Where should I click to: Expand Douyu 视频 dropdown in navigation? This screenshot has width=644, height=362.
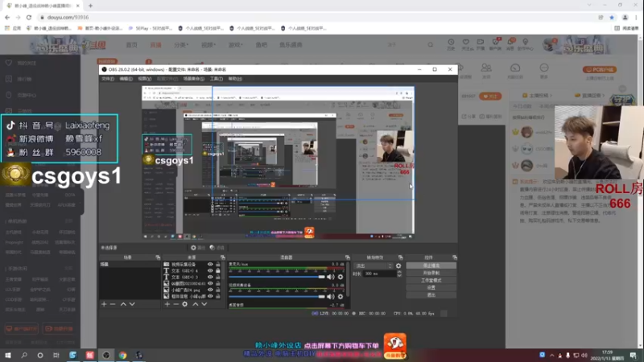click(208, 45)
